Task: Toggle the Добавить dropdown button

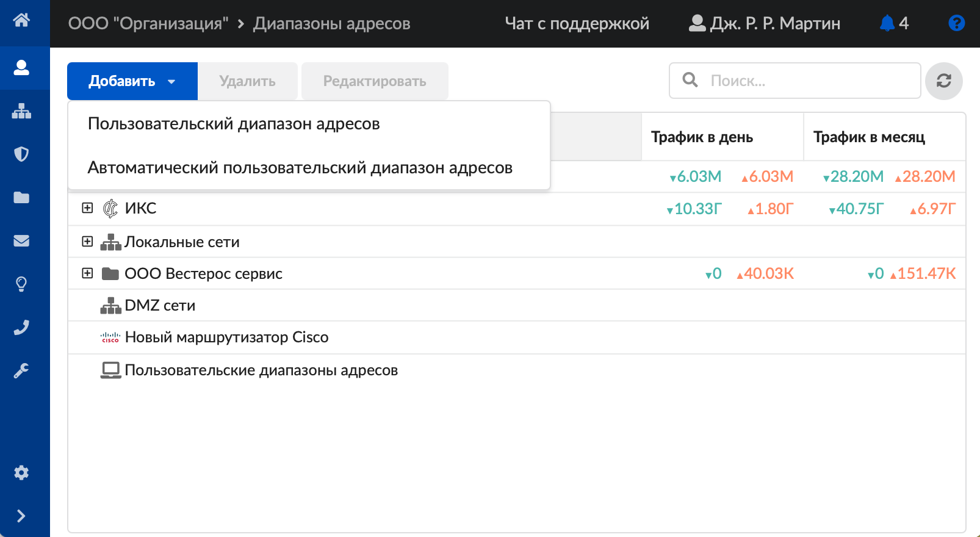Action: point(132,81)
